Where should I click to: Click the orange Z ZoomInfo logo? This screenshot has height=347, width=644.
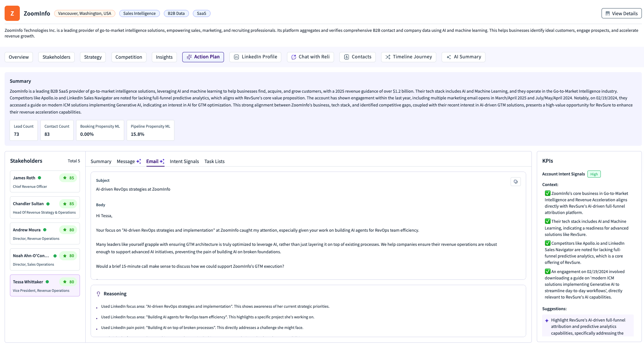point(12,13)
